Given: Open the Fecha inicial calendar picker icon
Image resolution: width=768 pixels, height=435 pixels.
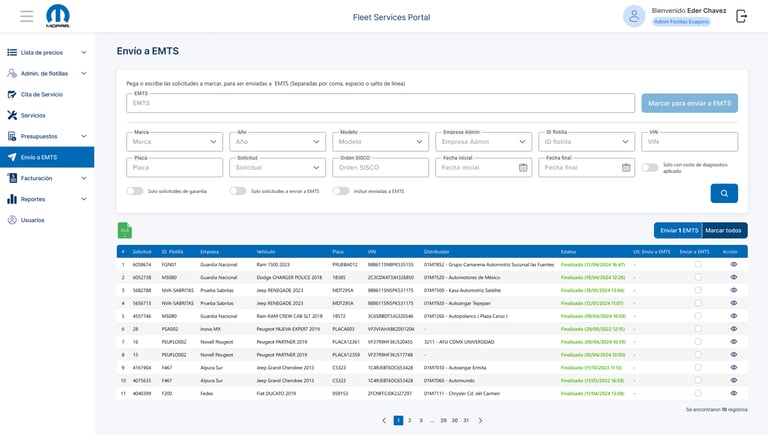Looking at the screenshot, I should (523, 167).
